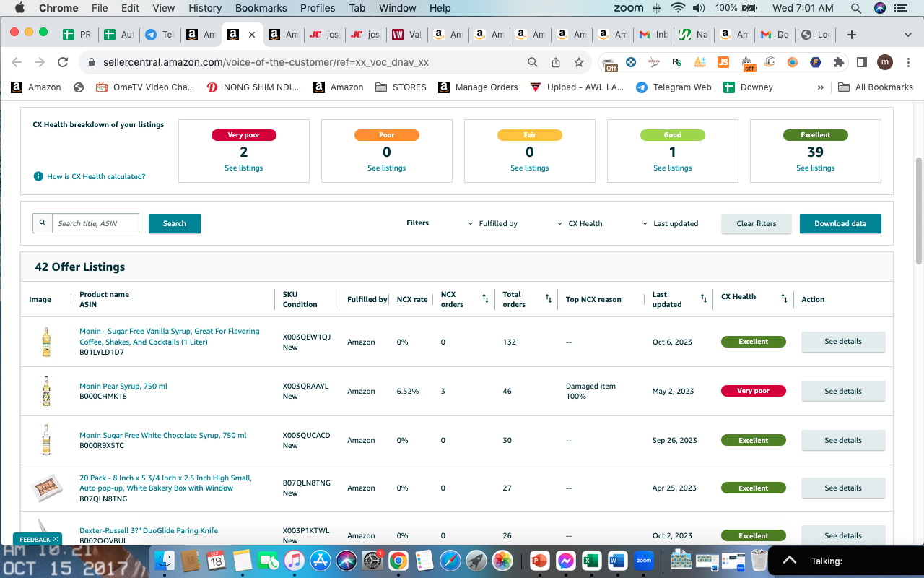924x578 pixels.
Task: Expand the Talking panel chevron
Action: coord(790,560)
